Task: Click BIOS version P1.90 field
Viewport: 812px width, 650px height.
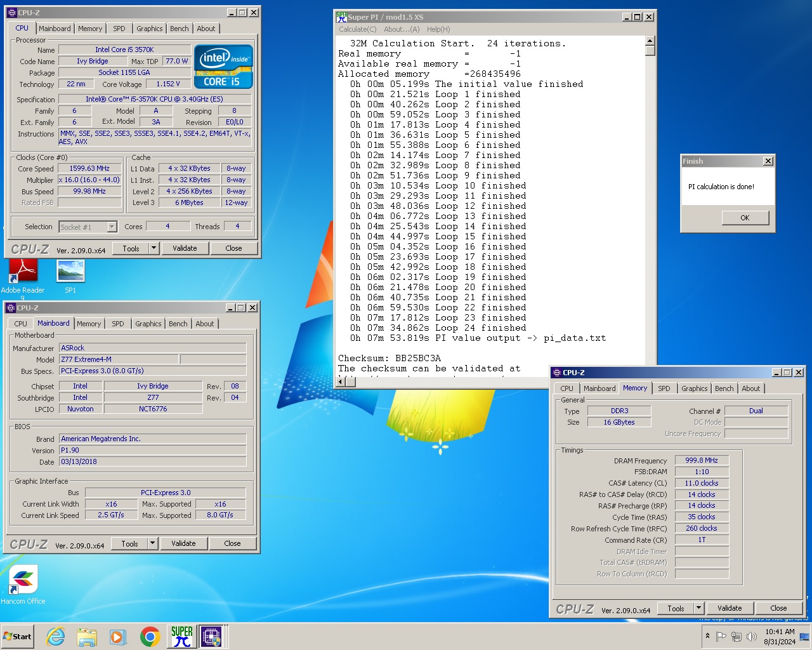Action: click(153, 450)
